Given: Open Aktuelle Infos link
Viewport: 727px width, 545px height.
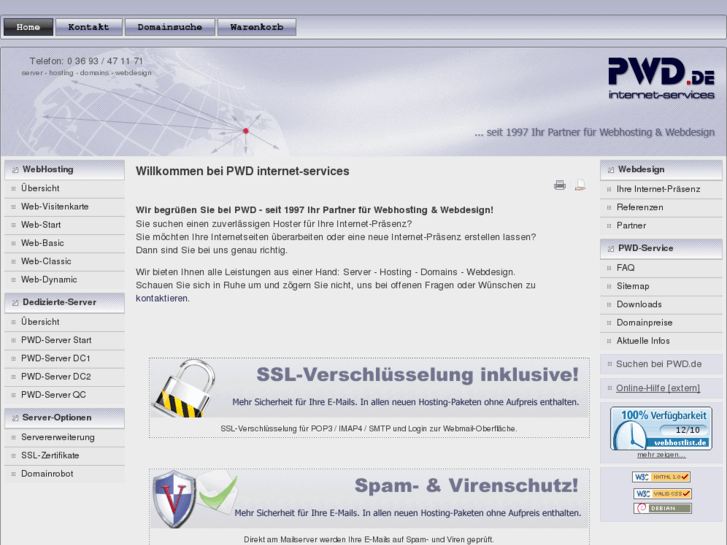Looking at the screenshot, I should coord(661,341).
